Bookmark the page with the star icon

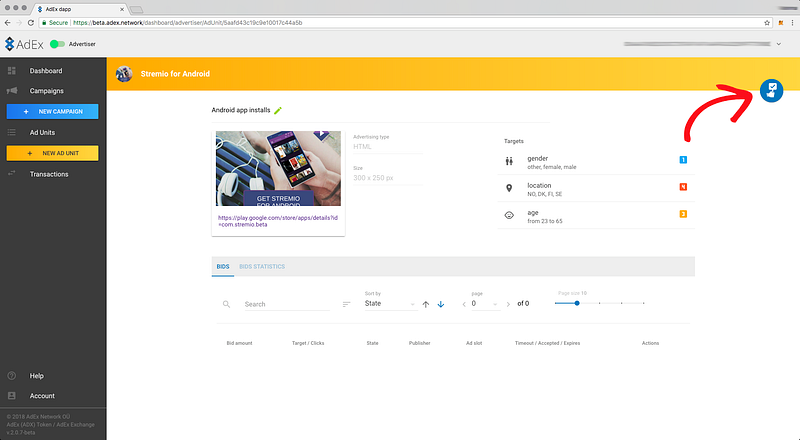[x=767, y=22]
